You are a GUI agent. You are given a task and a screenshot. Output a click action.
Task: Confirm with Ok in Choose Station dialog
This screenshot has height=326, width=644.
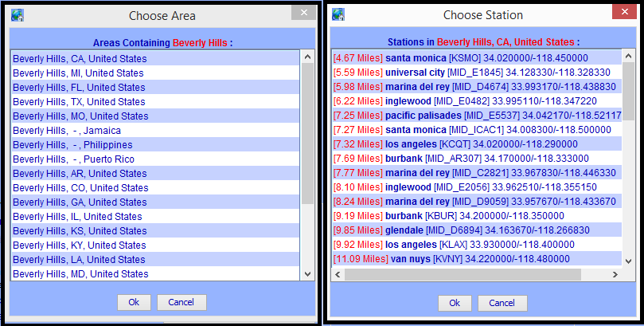point(455,303)
